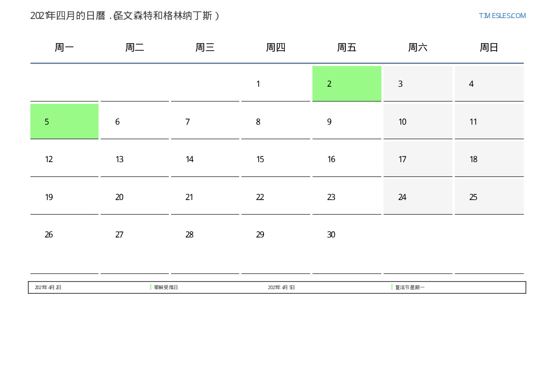Select day 18 on the calendar
Viewport: 554px width, 392px height.
pos(489,159)
